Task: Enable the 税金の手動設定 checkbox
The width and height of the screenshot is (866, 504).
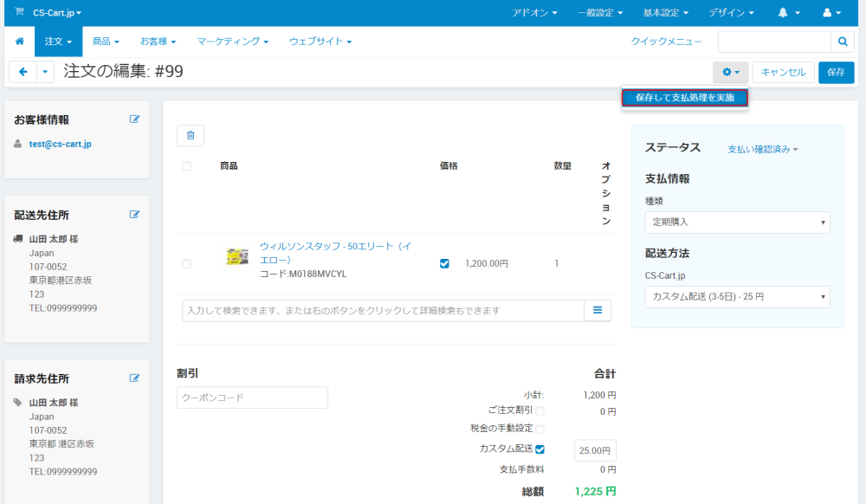Action: coord(540,429)
